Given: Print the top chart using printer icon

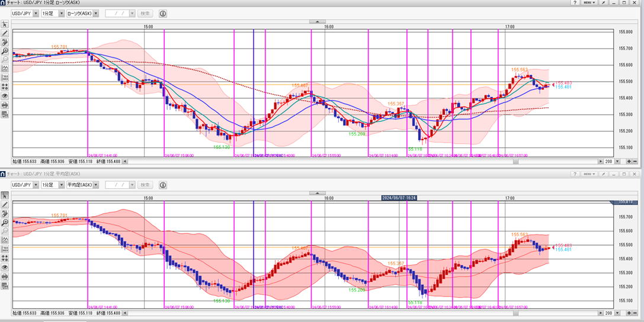Looking at the screenshot, I should 5,105.
